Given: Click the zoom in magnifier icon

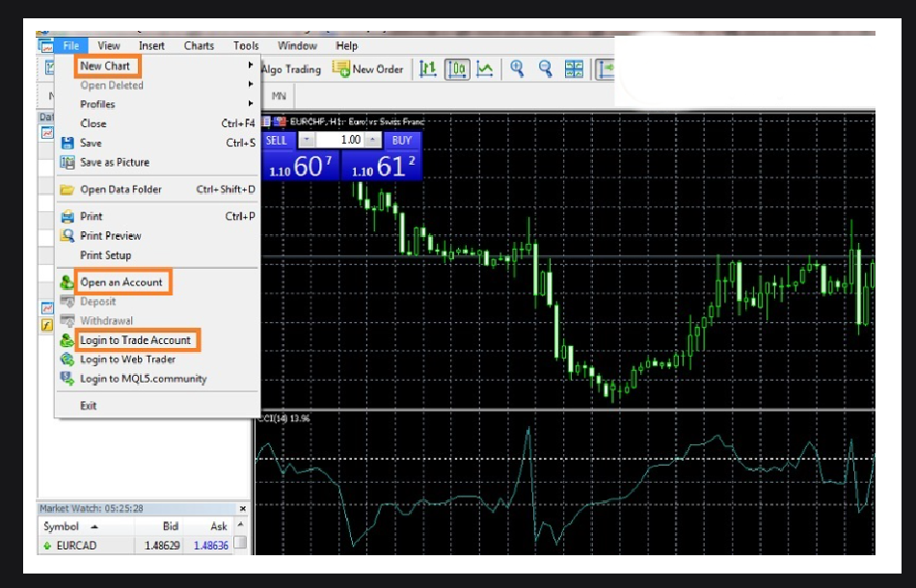Looking at the screenshot, I should [517, 68].
